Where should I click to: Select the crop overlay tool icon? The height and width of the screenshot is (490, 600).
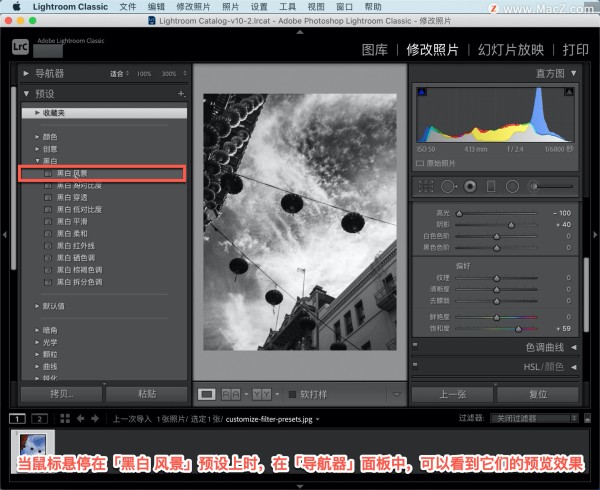point(426,186)
